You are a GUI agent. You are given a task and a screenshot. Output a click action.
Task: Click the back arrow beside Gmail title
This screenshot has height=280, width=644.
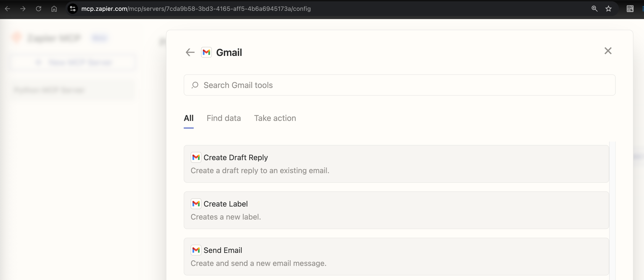(x=190, y=52)
